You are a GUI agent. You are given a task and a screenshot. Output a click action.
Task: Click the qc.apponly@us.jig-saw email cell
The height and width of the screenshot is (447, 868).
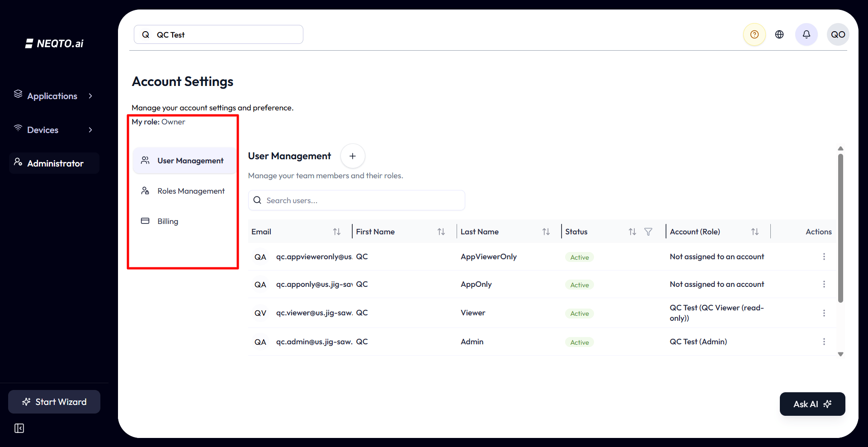click(314, 284)
